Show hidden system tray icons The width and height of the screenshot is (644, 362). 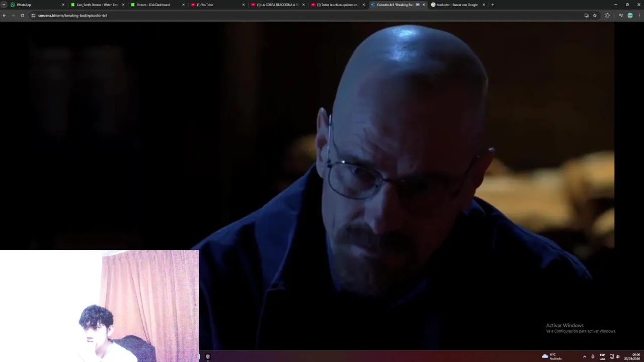click(584, 356)
